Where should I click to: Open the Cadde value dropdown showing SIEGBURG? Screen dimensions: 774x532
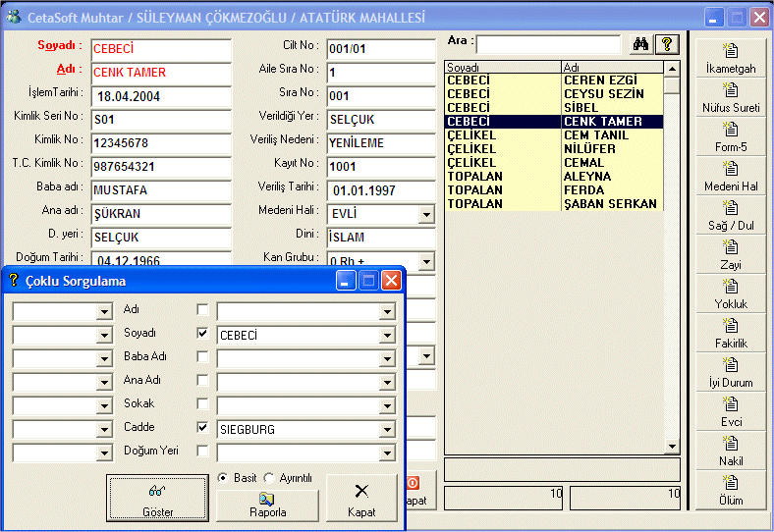pos(388,429)
